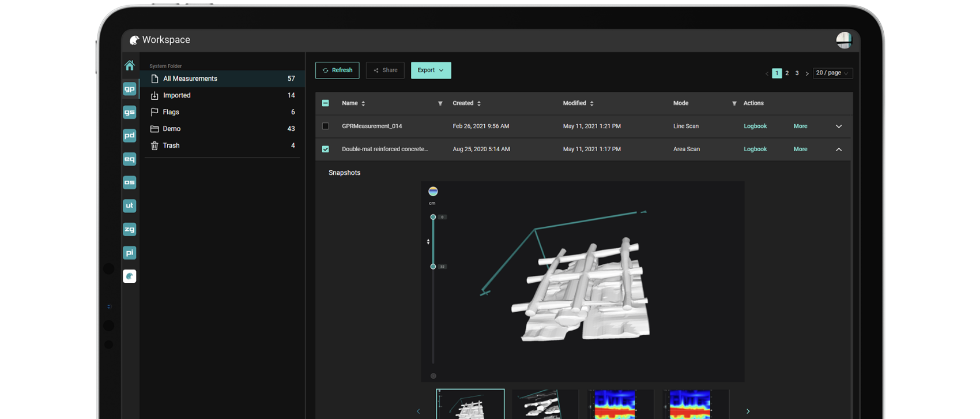The height and width of the screenshot is (419, 980).
Task: Expand the GPRMeasurement_014 row details
Action: [839, 126]
